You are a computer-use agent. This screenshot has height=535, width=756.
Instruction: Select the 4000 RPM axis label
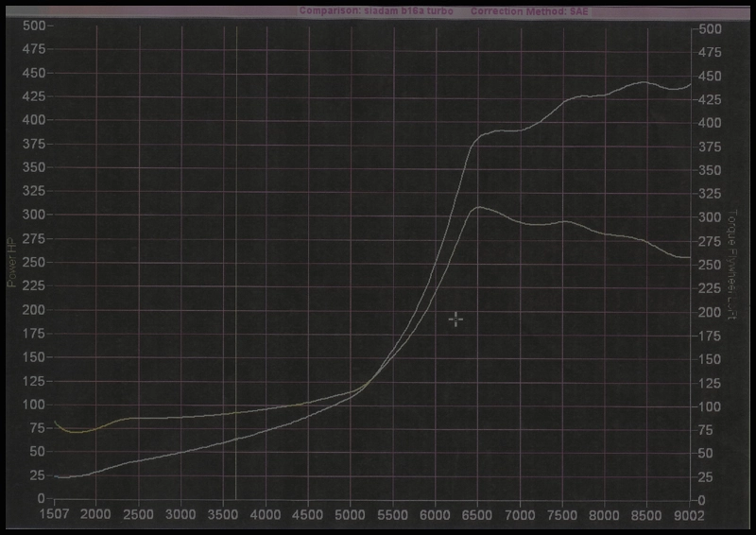coord(266,515)
